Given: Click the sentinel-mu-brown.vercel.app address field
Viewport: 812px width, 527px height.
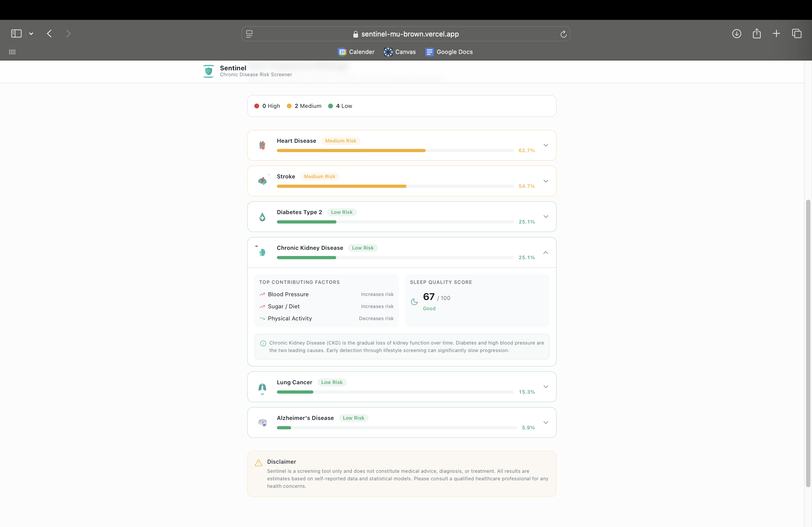Looking at the screenshot, I should pyautogui.click(x=406, y=34).
